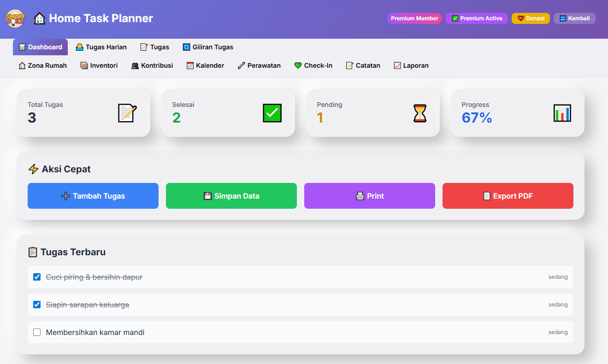
Task: Uncheck the Cuci piring & bersihin dapur task
Action: click(37, 277)
